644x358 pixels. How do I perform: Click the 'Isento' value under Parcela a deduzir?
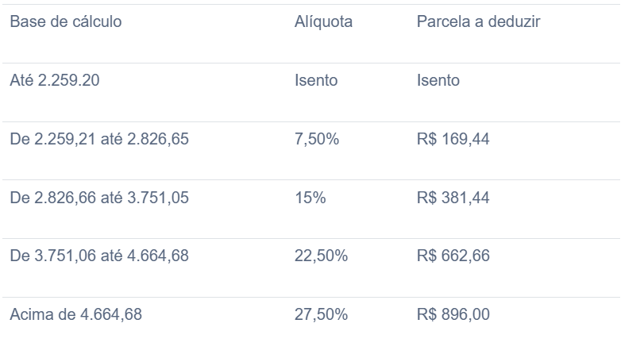(438, 80)
